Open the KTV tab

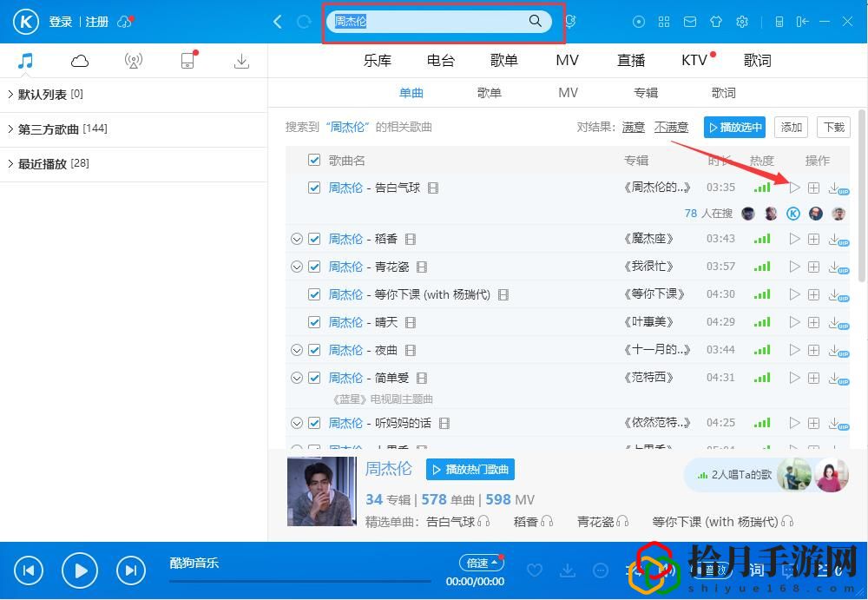(694, 61)
